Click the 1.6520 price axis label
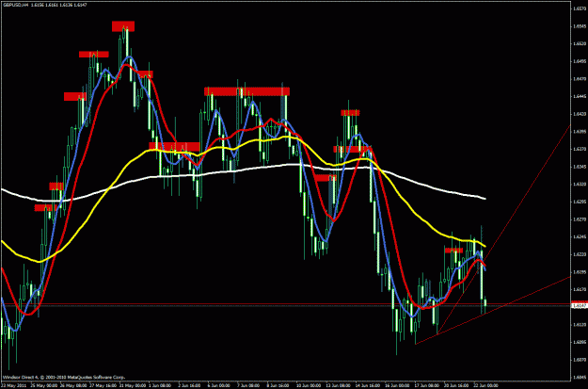The width and height of the screenshot is (588, 389). coord(579,44)
